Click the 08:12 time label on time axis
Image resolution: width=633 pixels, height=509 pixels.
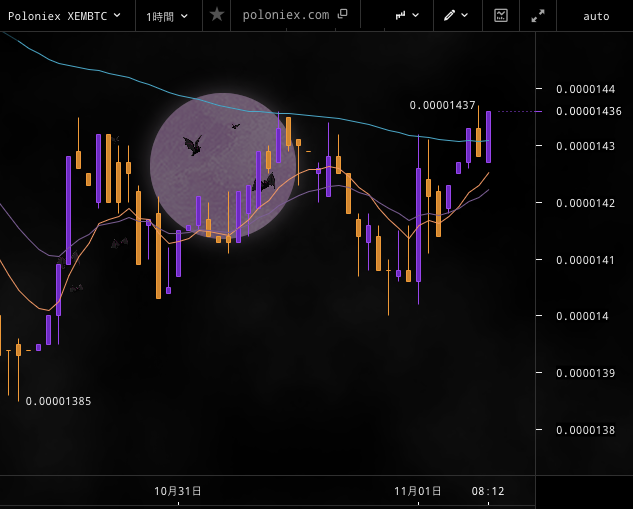pos(488,491)
